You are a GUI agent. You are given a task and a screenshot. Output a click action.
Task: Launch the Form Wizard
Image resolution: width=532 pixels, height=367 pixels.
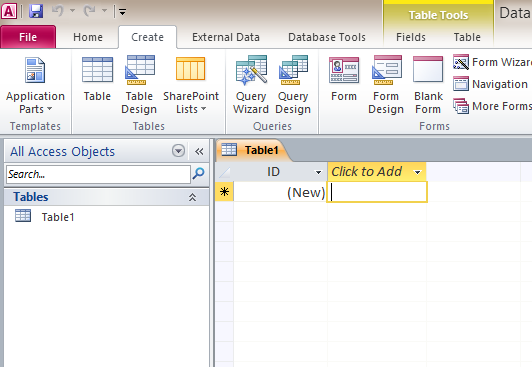click(x=492, y=62)
